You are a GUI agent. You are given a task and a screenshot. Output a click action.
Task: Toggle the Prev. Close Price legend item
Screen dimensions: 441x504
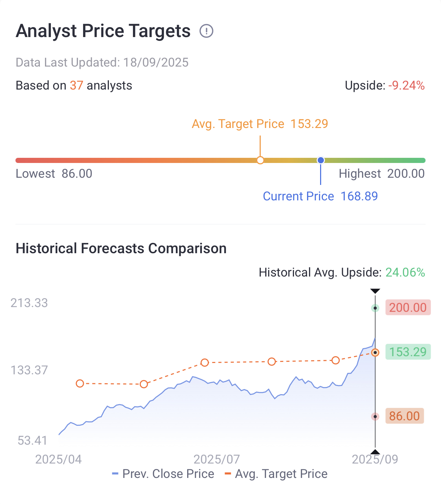click(x=163, y=474)
